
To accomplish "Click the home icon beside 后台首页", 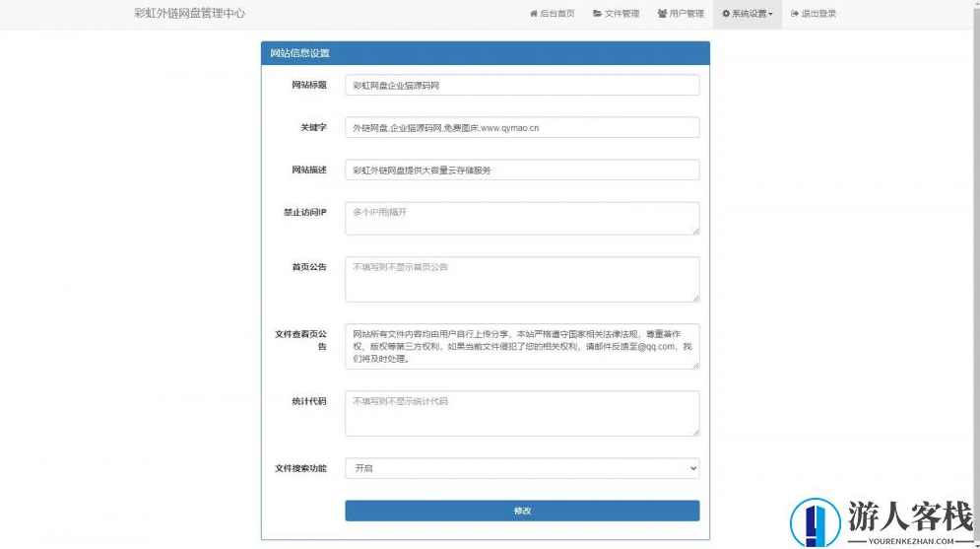I will pyautogui.click(x=533, y=13).
